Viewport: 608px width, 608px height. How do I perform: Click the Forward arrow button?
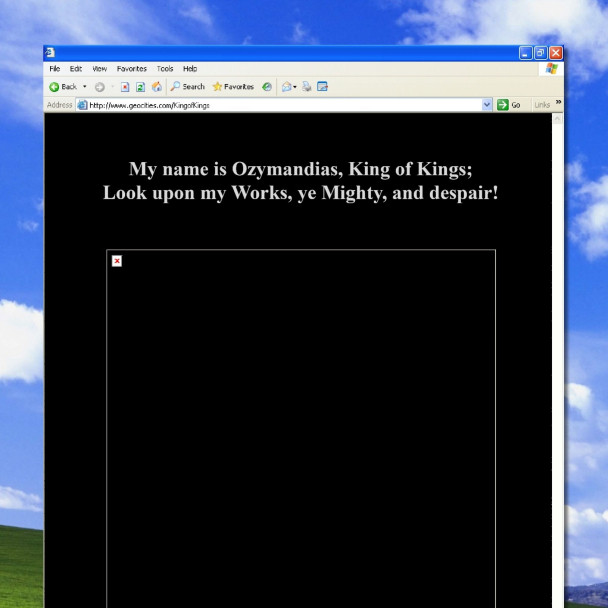point(99,87)
